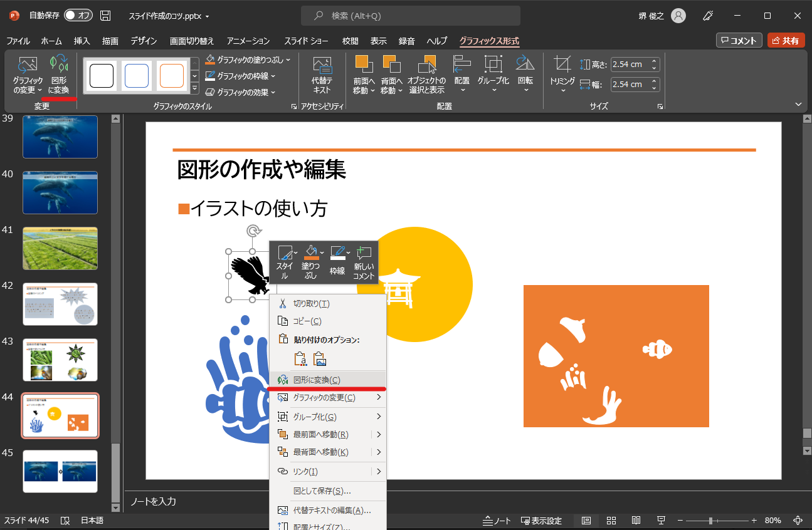812x530 pixels.
Task: Toggle Notes pane in status bar
Action: tap(498, 521)
